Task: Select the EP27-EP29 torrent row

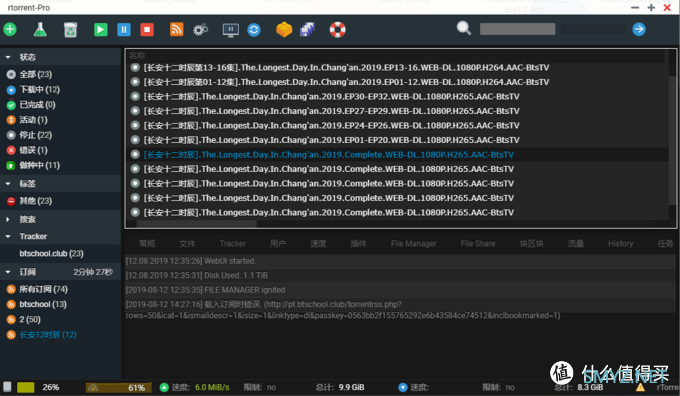Action: pos(397,111)
